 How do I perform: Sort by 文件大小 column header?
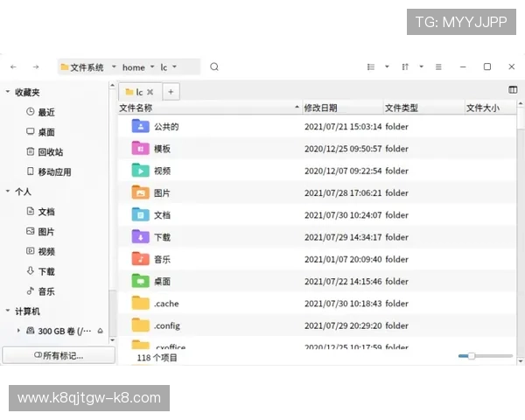[490, 108]
